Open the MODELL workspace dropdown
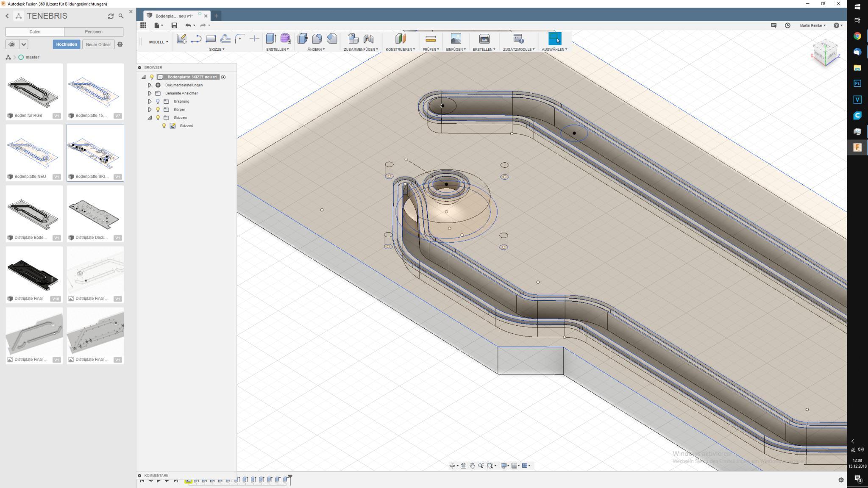 (x=158, y=42)
